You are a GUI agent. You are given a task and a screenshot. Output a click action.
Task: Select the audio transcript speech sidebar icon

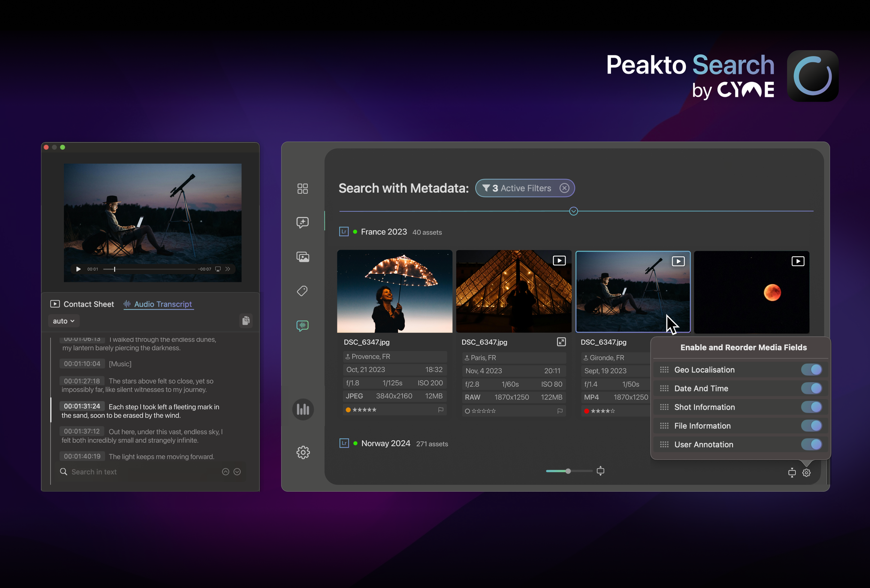(302, 325)
